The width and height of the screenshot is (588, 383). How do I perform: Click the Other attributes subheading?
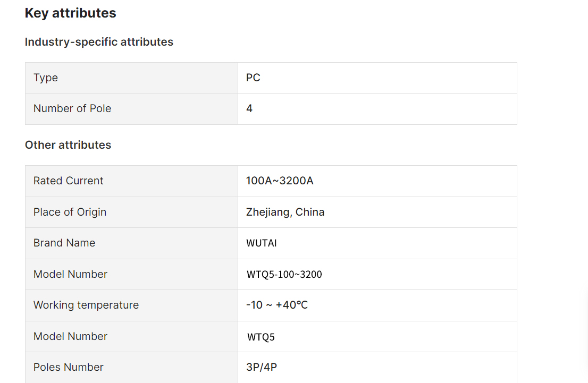[x=68, y=145]
